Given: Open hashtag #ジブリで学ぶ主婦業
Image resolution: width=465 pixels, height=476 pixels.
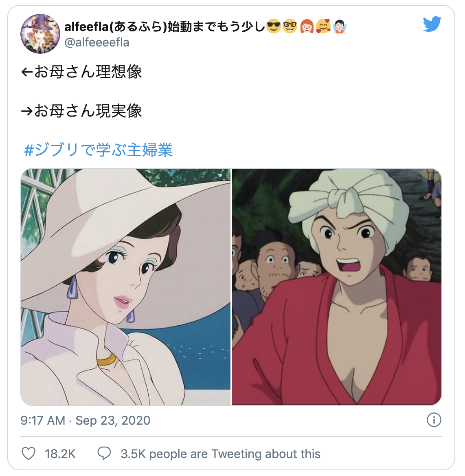Looking at the screenshot, I should click(98, 150).
